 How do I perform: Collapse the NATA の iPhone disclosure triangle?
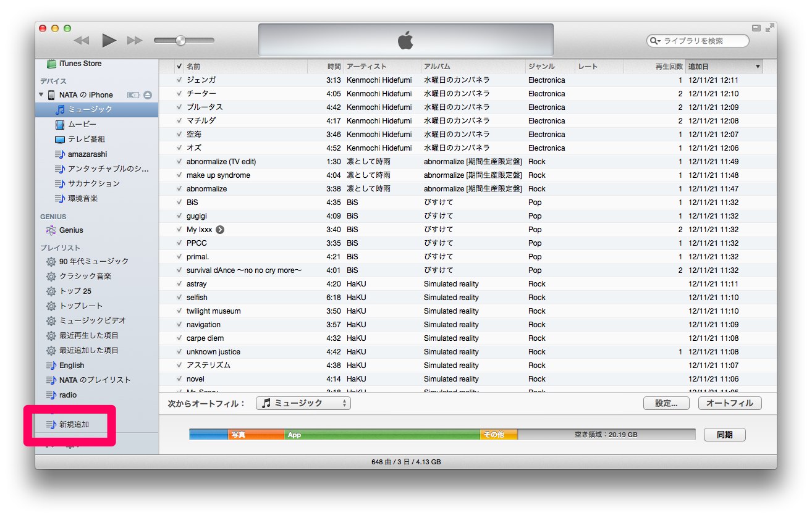coord(41,95)
